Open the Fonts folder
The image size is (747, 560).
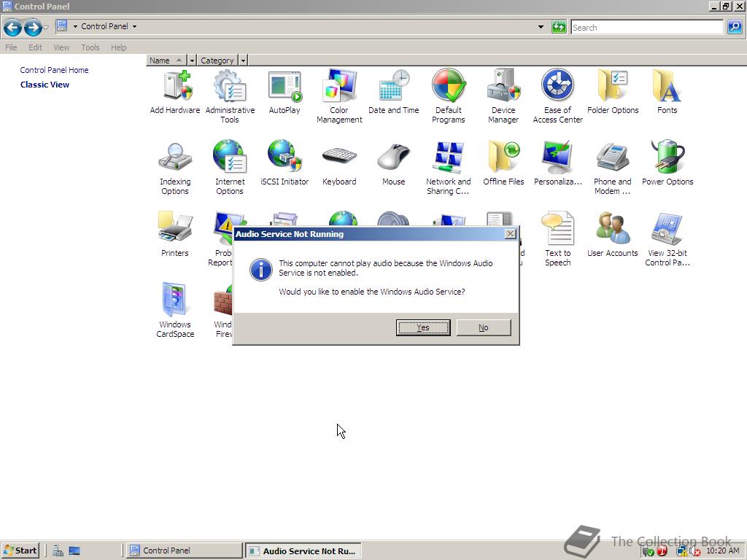pos(667,93)
